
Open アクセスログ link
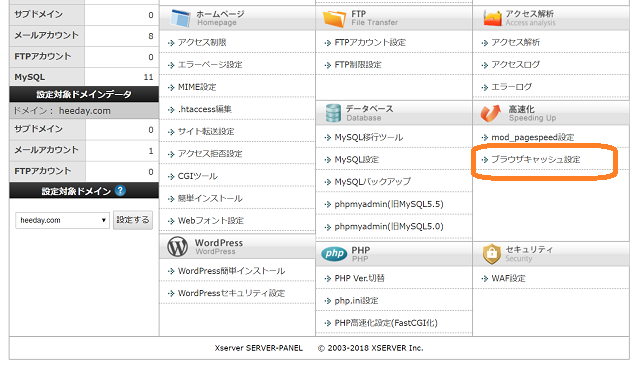516,64
